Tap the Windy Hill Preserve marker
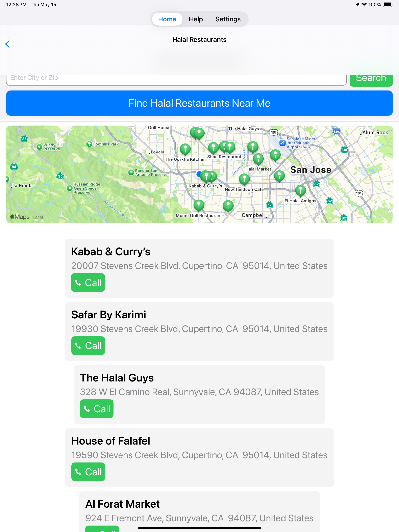Image resolution: width=399 pixels, height=532 pixels. tap(39, 147)
